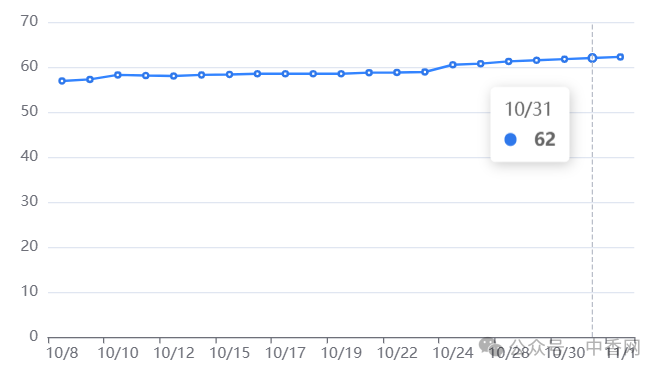Click the blue series dot in tooltip

[x=510, y=140]
